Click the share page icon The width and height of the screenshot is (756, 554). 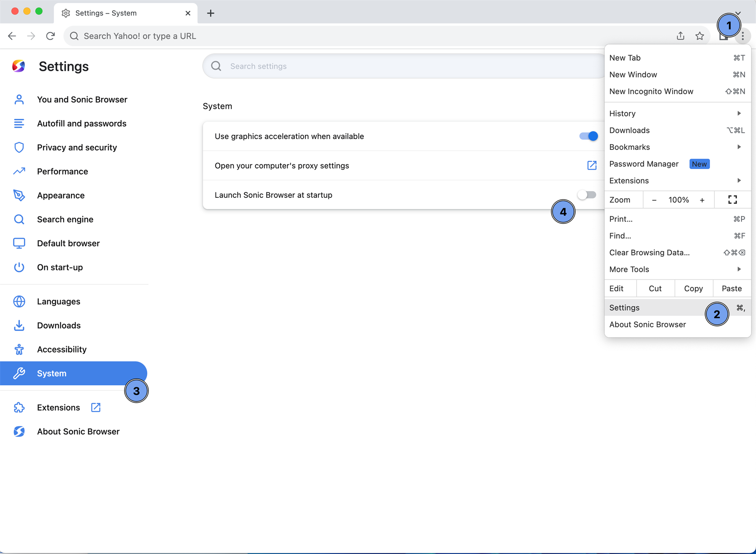coord(680,36)
